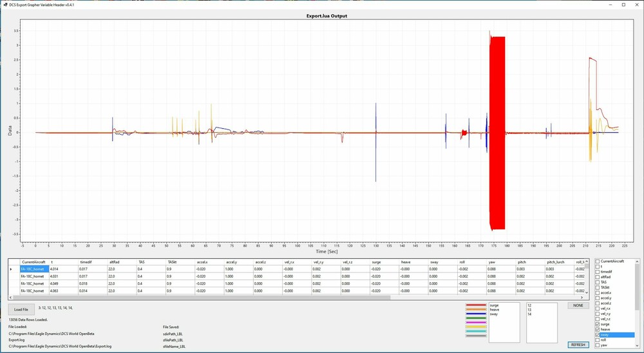
Task: Check the yaw checkbox
Action: click(597, 345)
